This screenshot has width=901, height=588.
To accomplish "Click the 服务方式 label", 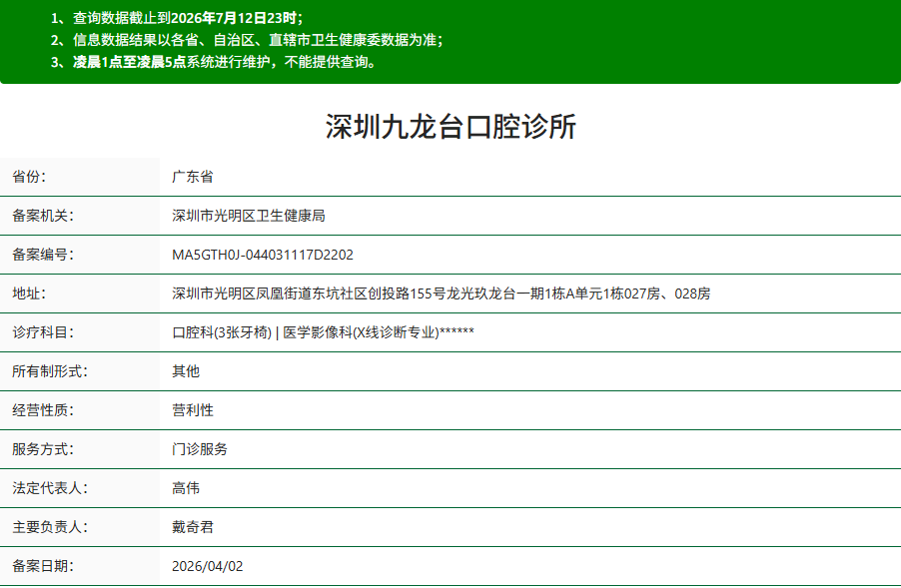I will pos(43,449).
